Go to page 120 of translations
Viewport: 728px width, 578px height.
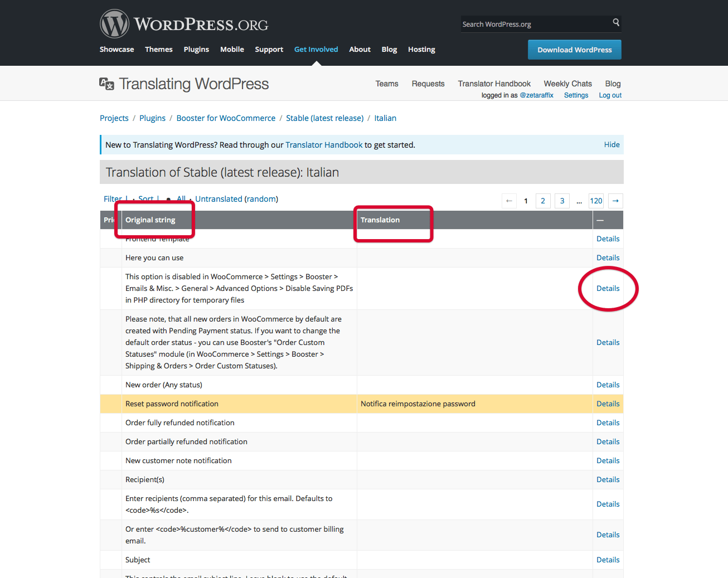(595, 201)
